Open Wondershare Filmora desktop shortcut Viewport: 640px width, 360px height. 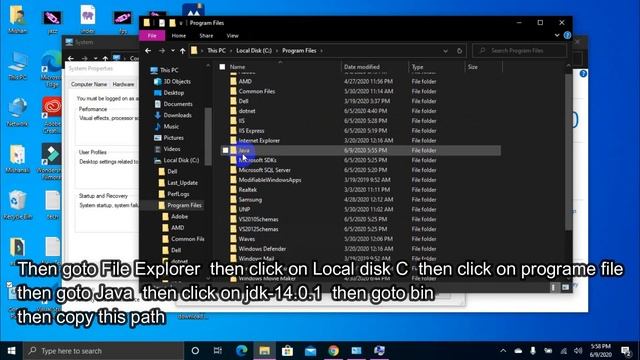click(51, 162)
